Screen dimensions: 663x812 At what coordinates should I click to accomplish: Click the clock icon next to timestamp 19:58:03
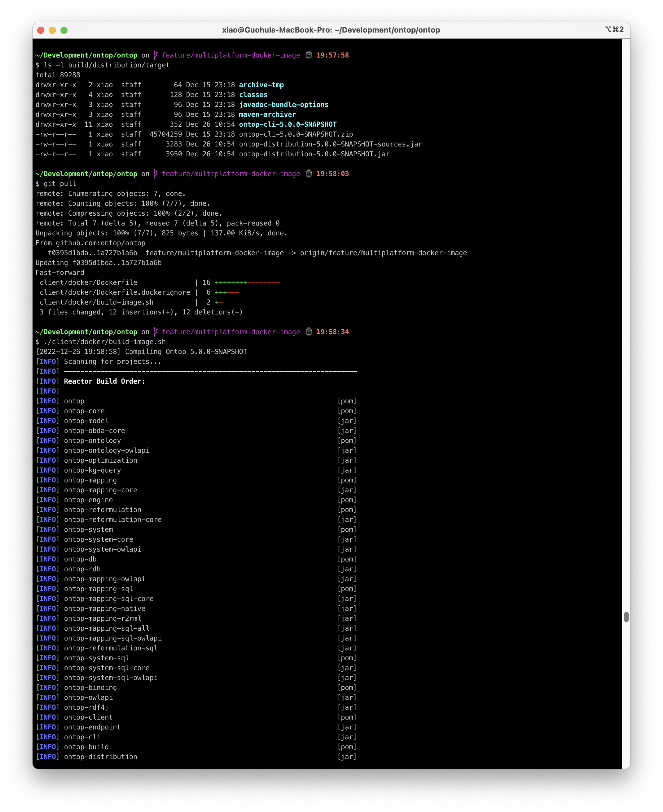point(308,174)
